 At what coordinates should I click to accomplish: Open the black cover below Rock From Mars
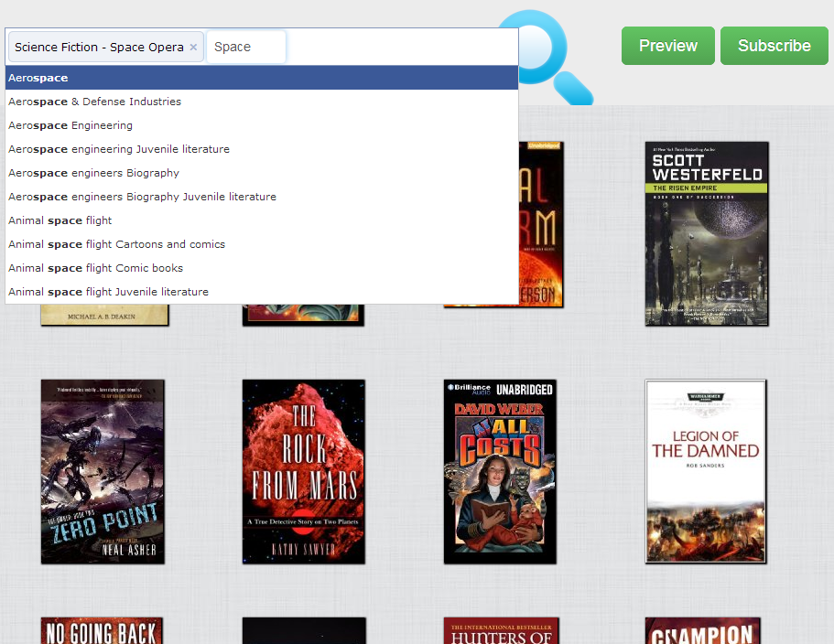(x=304, y=630)
